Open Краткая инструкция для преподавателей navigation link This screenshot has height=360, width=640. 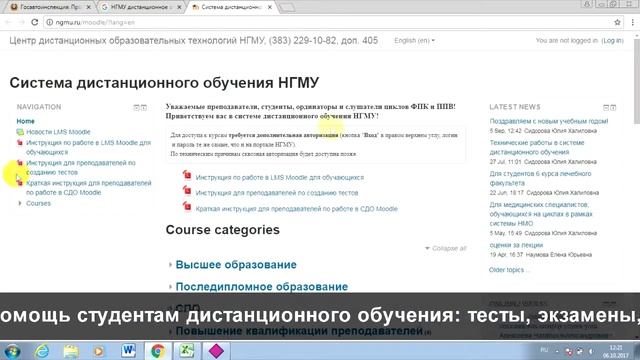pos(89,188)
